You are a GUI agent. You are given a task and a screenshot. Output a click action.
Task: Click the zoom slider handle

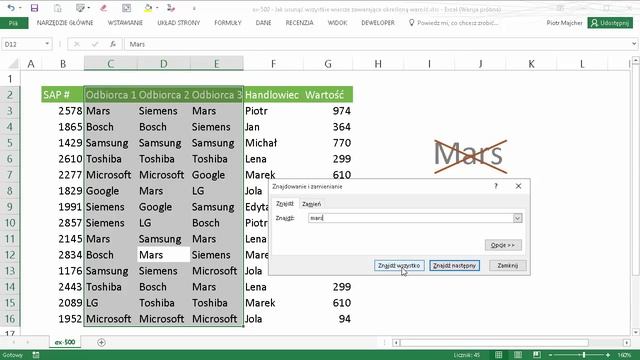[584, 355]
